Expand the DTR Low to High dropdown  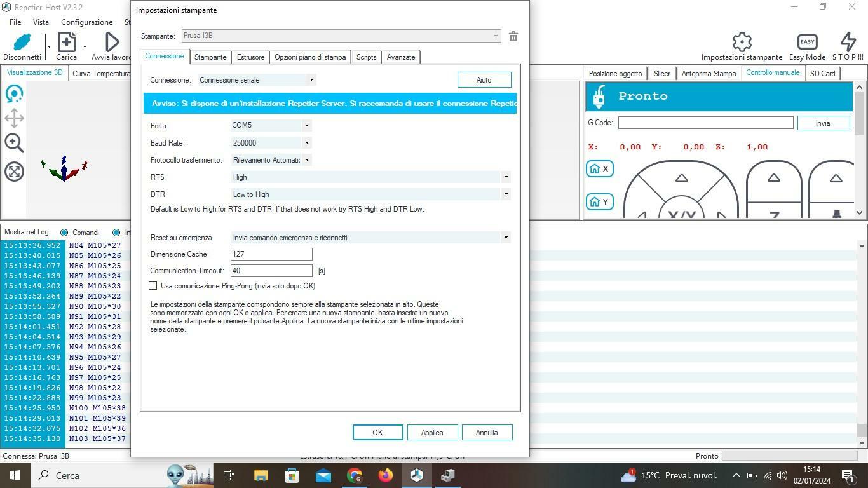click(x=506, y=194)
